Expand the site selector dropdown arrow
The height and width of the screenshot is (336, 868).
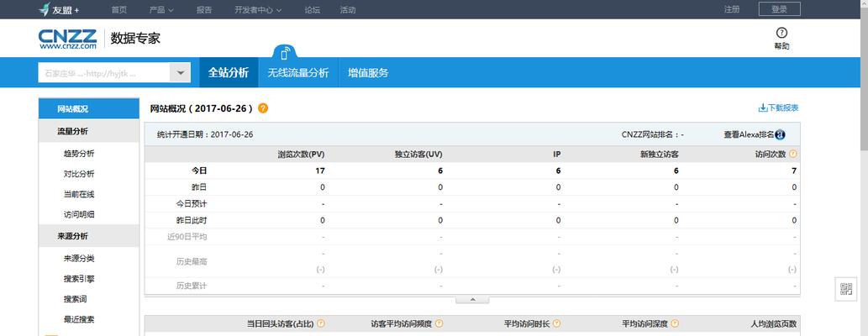180,72
